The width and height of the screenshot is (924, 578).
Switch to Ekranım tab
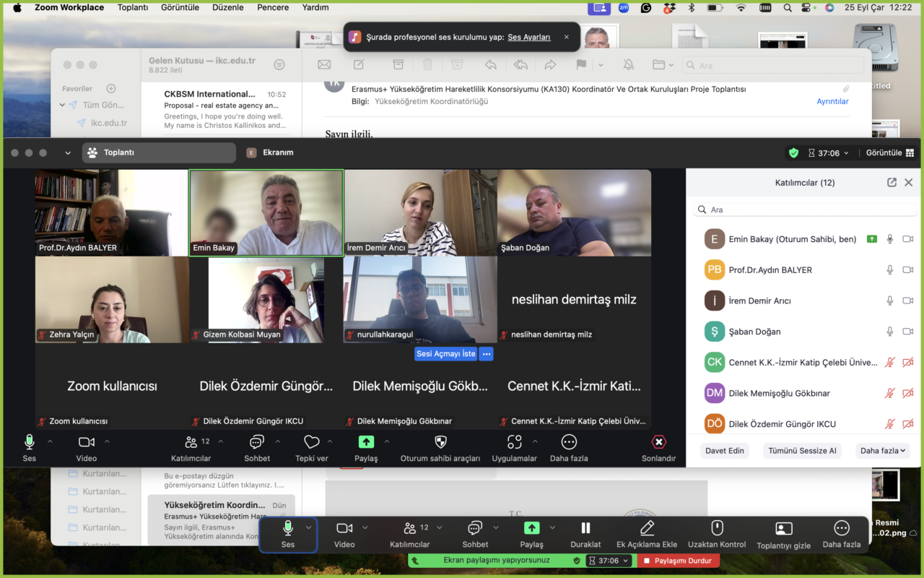pos(270,153)
